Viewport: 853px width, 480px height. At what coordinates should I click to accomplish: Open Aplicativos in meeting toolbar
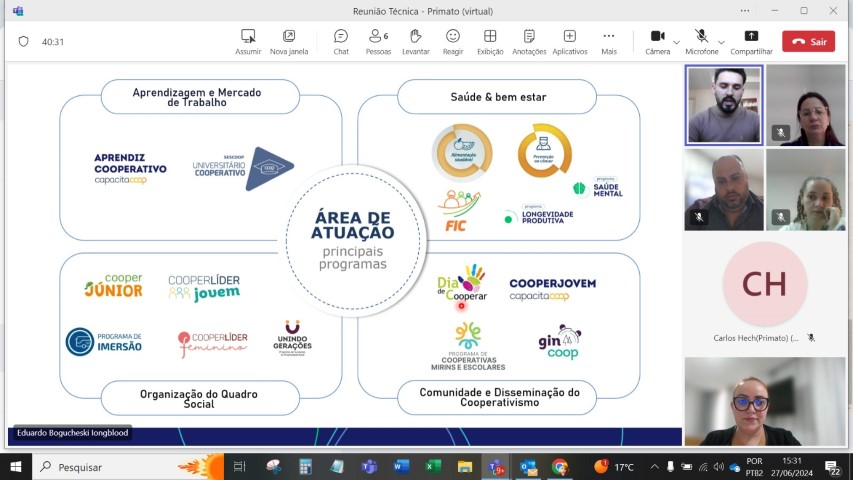click(x=570, y=42)
